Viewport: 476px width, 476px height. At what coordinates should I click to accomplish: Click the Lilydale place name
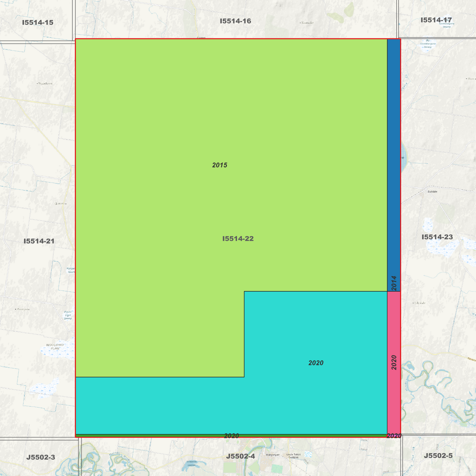[x=419, y=303]
